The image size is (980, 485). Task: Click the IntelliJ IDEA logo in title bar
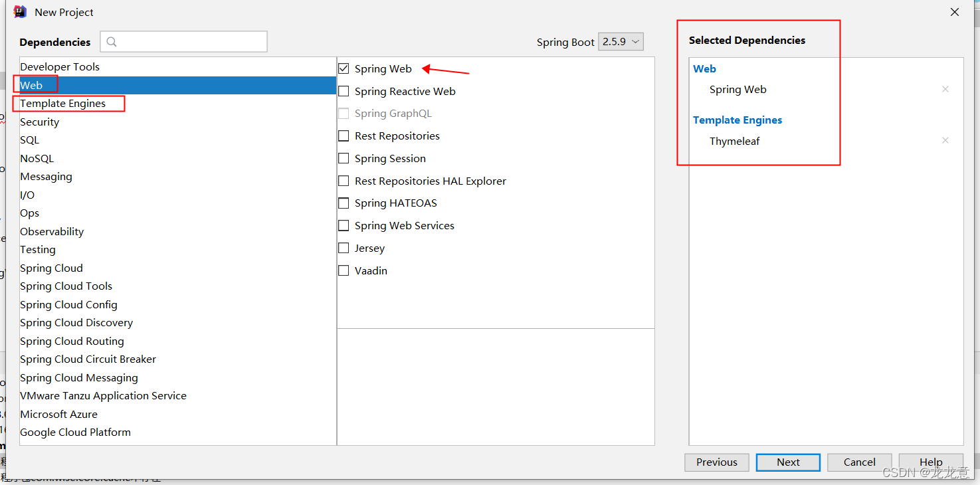(x=20, y=12)
